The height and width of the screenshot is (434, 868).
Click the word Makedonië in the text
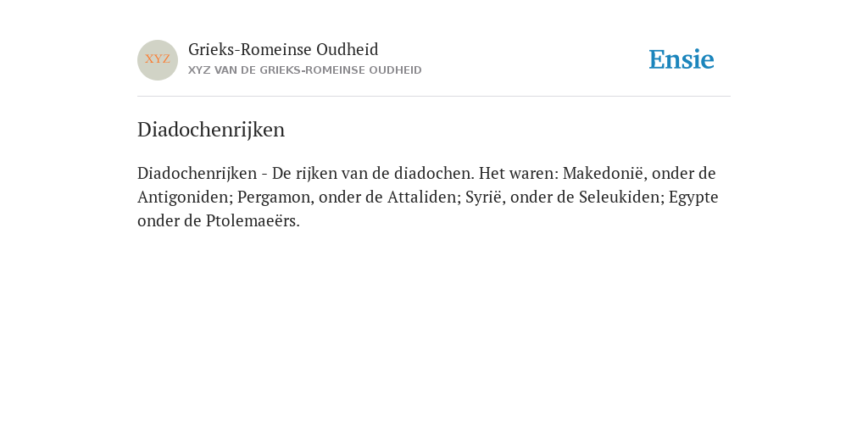click(x=604, y=173)
